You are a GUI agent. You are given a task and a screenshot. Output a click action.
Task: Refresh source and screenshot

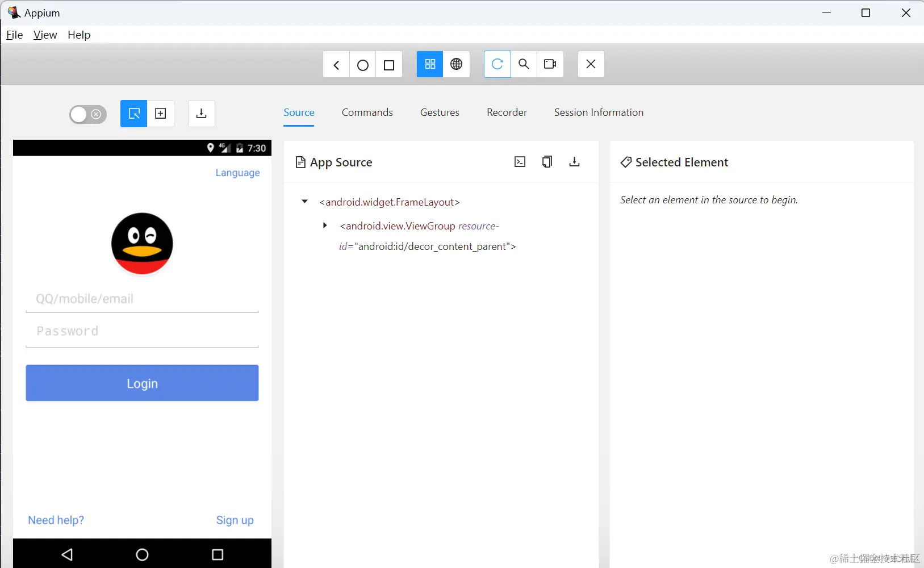coord(497,64)
